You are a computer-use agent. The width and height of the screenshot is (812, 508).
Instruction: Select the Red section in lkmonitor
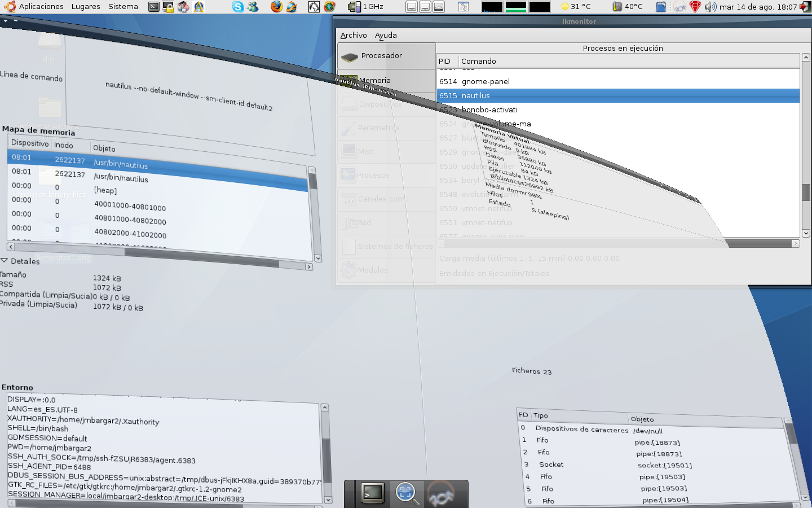click(x=386, y=223)
